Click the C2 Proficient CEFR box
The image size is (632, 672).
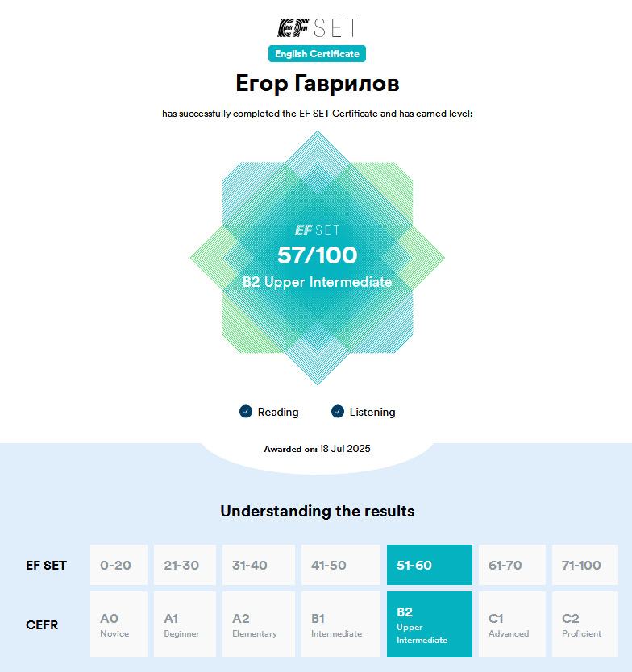coord(584,624)
